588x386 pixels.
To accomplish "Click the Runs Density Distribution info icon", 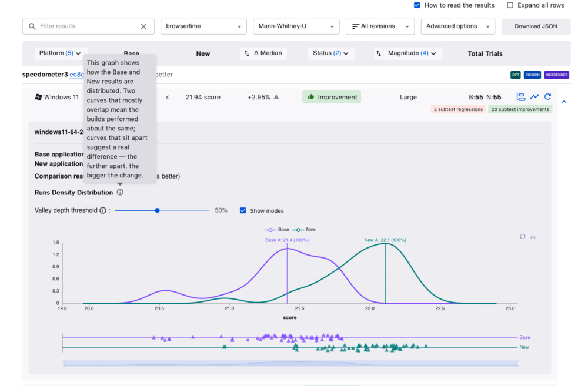I will click(x=120, y=192).
